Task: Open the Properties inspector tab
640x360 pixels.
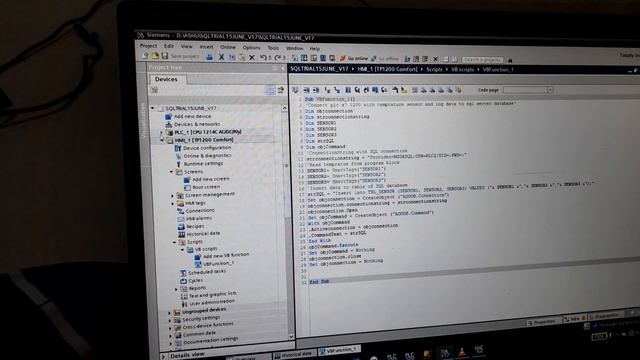Action: [543, 322]
